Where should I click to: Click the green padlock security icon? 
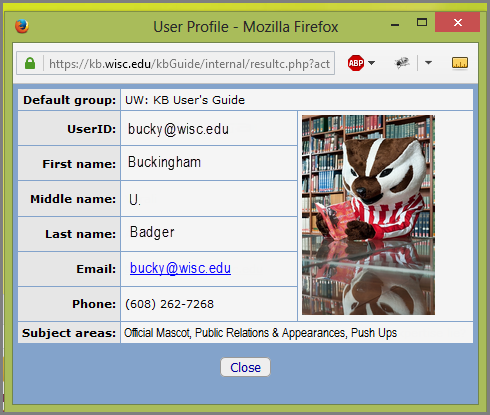point(30,63)
